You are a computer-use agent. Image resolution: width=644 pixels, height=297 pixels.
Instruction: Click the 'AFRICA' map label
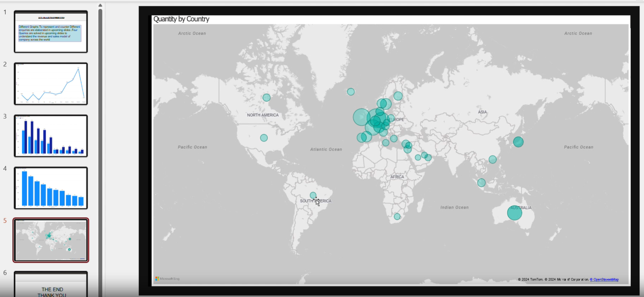397,177
